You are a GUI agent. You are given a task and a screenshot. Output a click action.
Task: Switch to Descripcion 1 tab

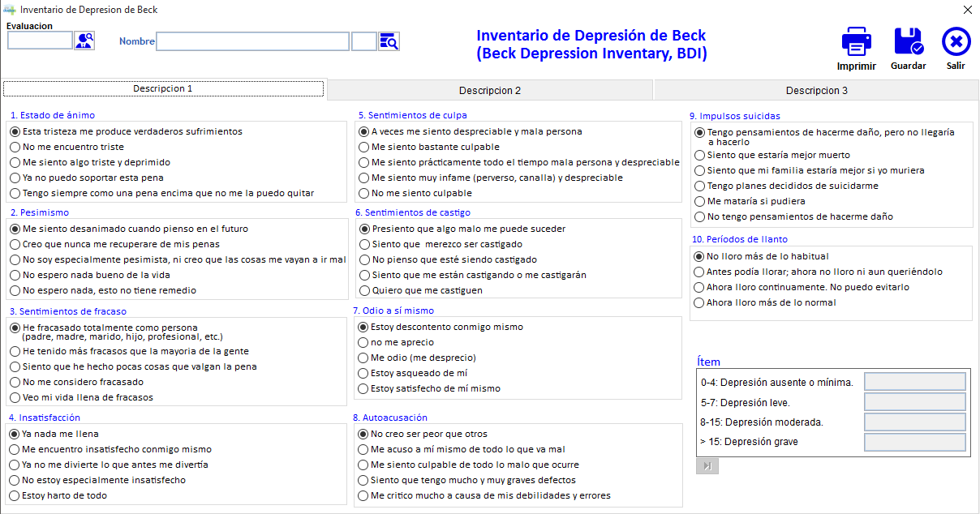click(x=163, y=88)
